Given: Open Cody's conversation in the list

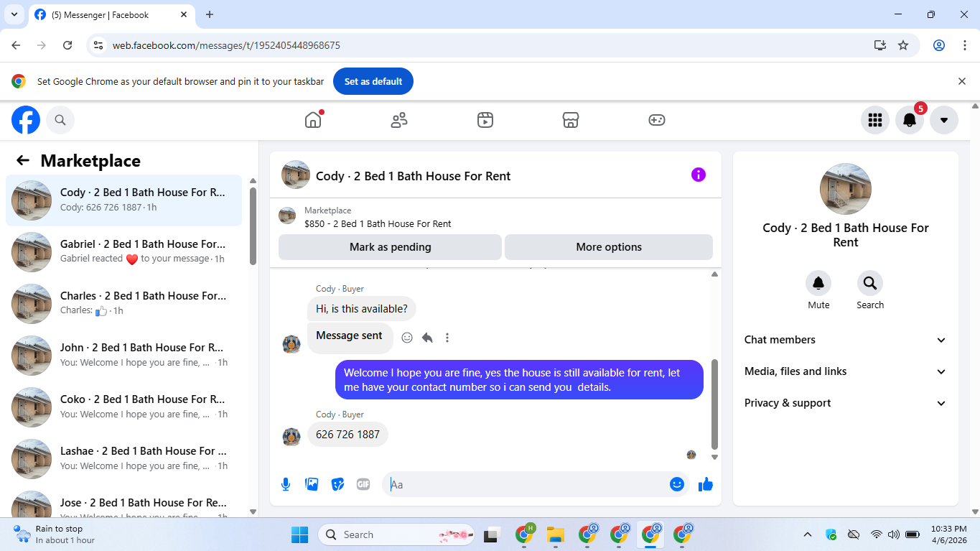Looking at the screenshot, I should (123, 200).
